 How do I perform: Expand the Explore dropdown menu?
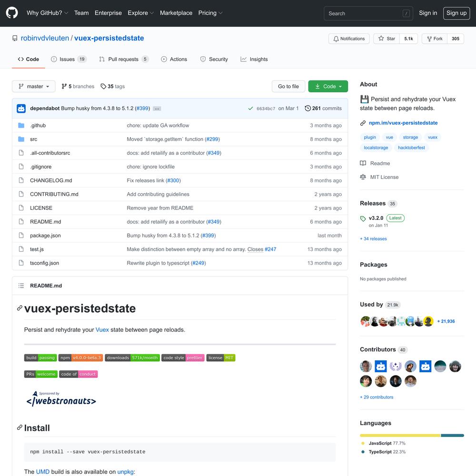point(141,13)
